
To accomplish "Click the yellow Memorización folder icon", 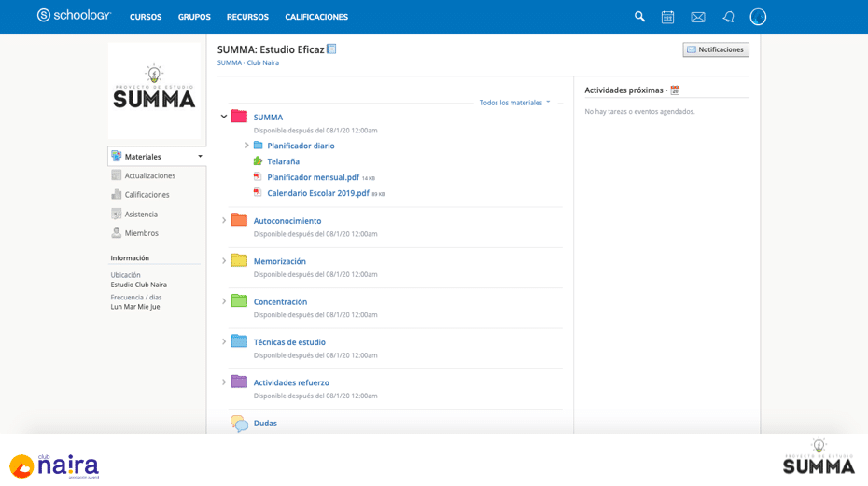I will (x=239, y=260).
